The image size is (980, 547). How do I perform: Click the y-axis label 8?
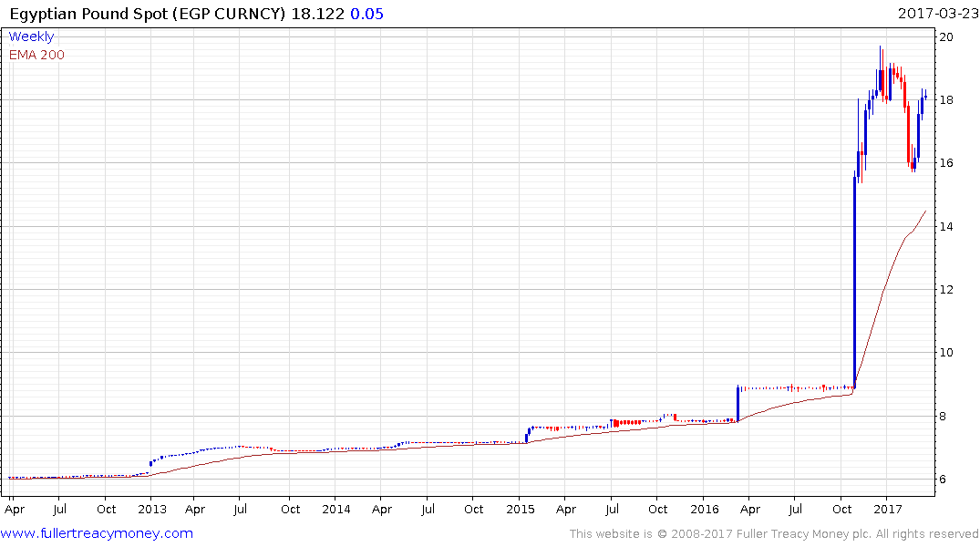pyautogui.click(x=943, y=417)
